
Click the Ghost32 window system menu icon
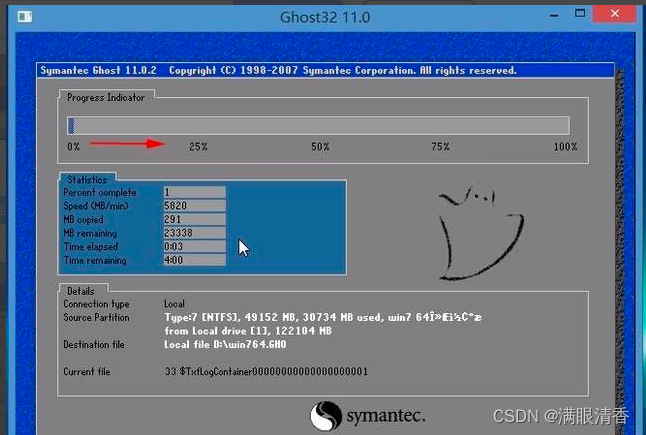[25, 16]
